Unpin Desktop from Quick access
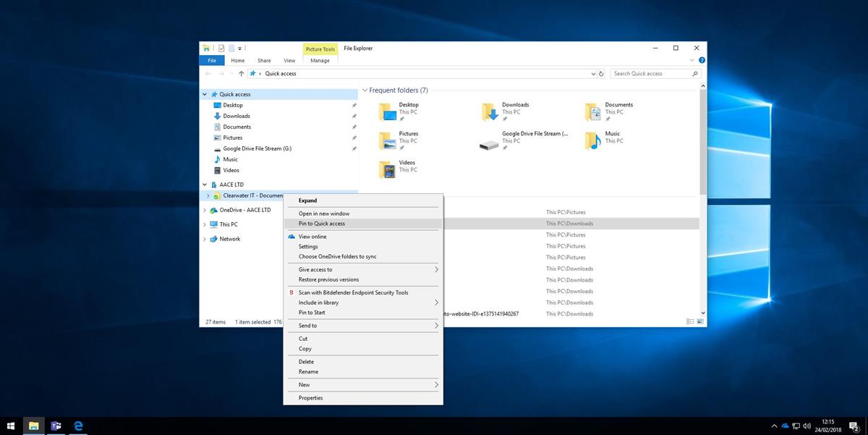Image resolution: width=868 pixels, height=435 pixels. point(354,105)
